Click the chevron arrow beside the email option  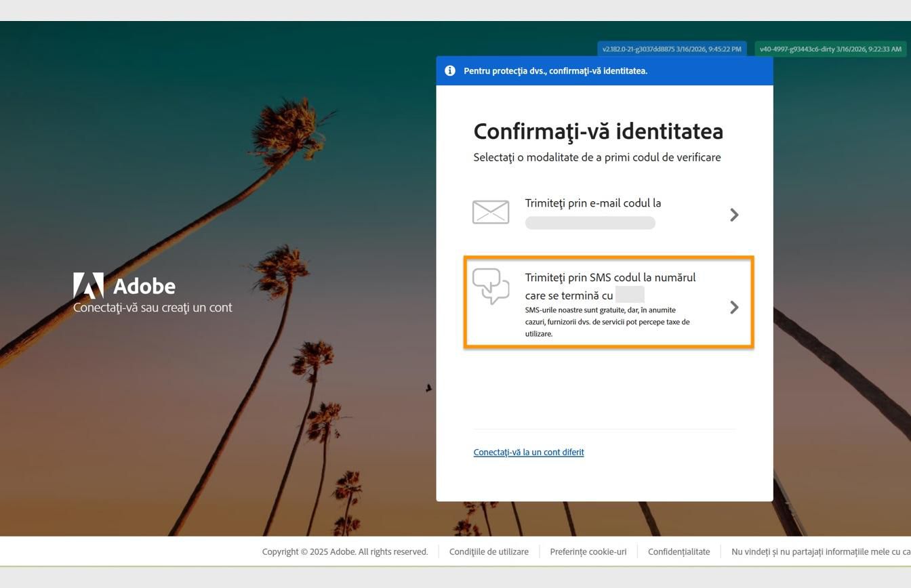coord(734,215)
